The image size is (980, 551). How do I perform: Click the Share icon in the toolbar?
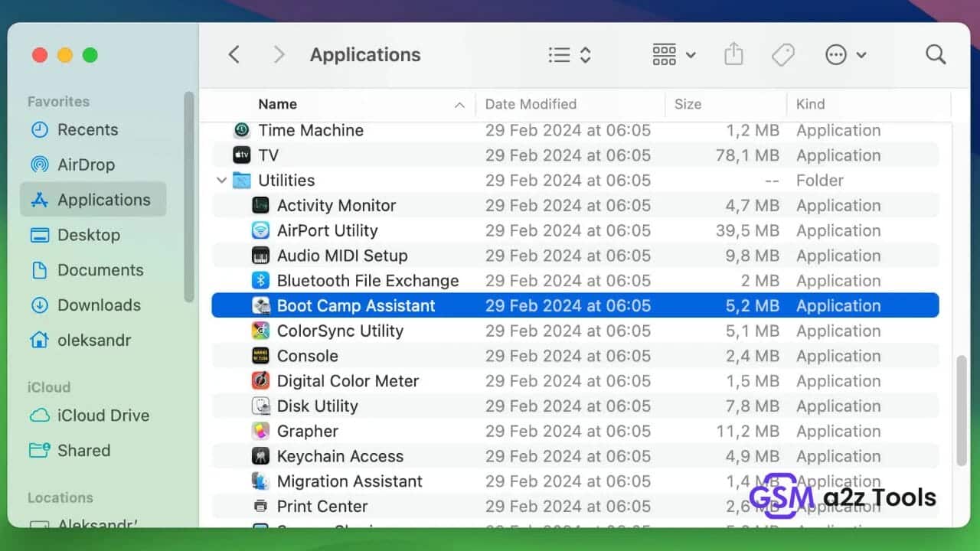point(733,54)
